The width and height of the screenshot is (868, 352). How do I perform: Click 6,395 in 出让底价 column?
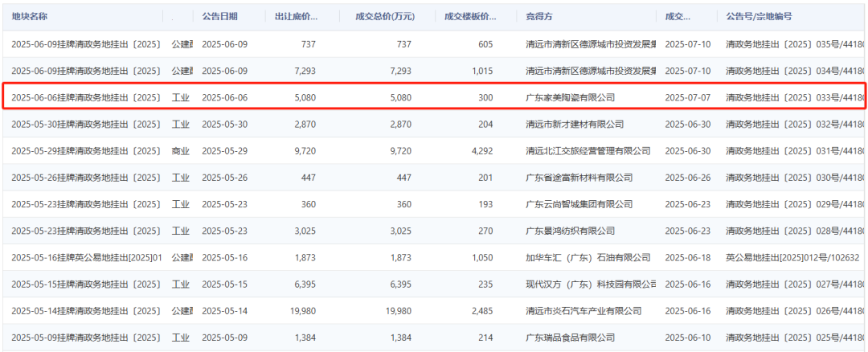305,284
